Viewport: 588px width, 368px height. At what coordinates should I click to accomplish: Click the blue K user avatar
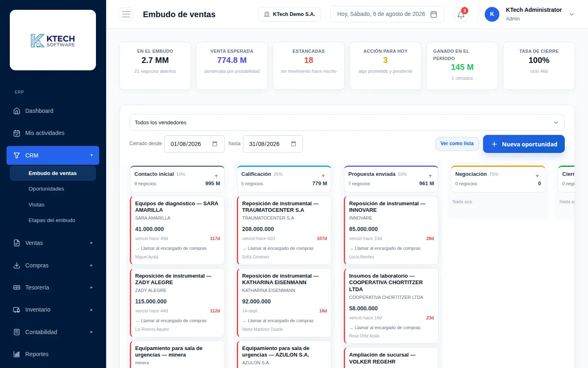[x=492, y=14]
